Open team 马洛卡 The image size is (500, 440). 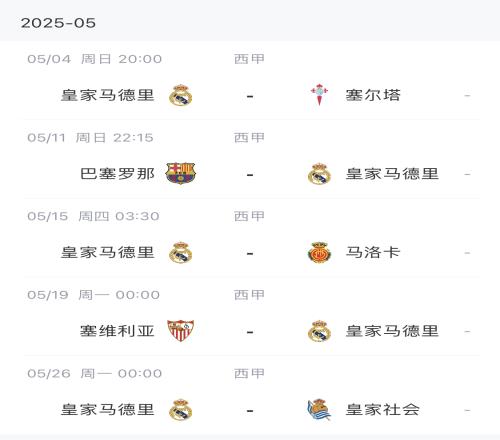373,252
